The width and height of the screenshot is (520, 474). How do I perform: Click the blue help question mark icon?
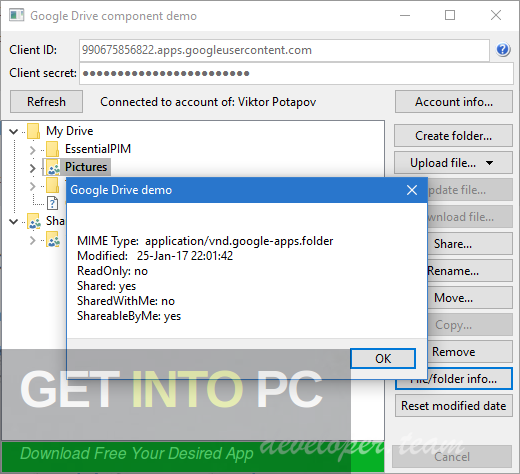503,50
